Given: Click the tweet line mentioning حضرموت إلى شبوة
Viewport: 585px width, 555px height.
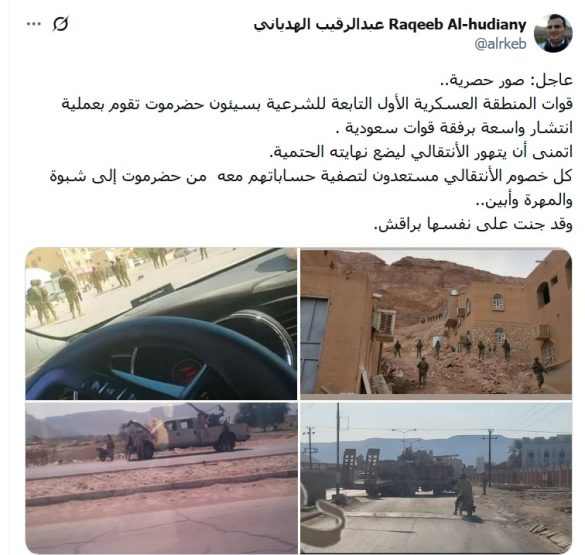Looking at the screenshot, I should 311,176.
